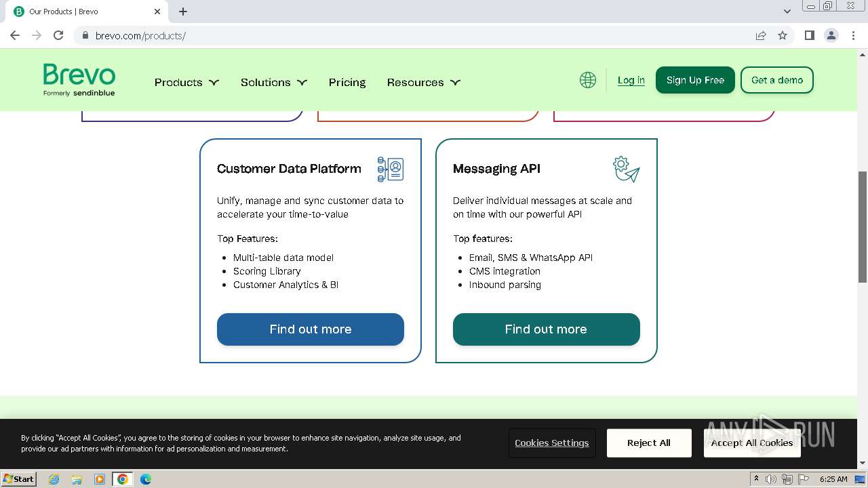Expand the Products menu
The width and height of the screenshot is (868, 488).
(x=186, y=82)
